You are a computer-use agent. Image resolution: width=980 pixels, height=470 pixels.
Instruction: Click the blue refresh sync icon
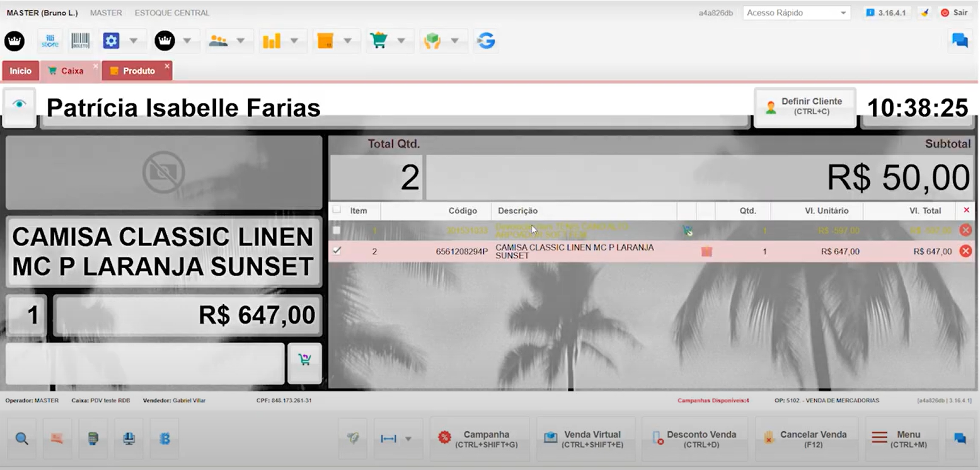(x=485, y=41)
